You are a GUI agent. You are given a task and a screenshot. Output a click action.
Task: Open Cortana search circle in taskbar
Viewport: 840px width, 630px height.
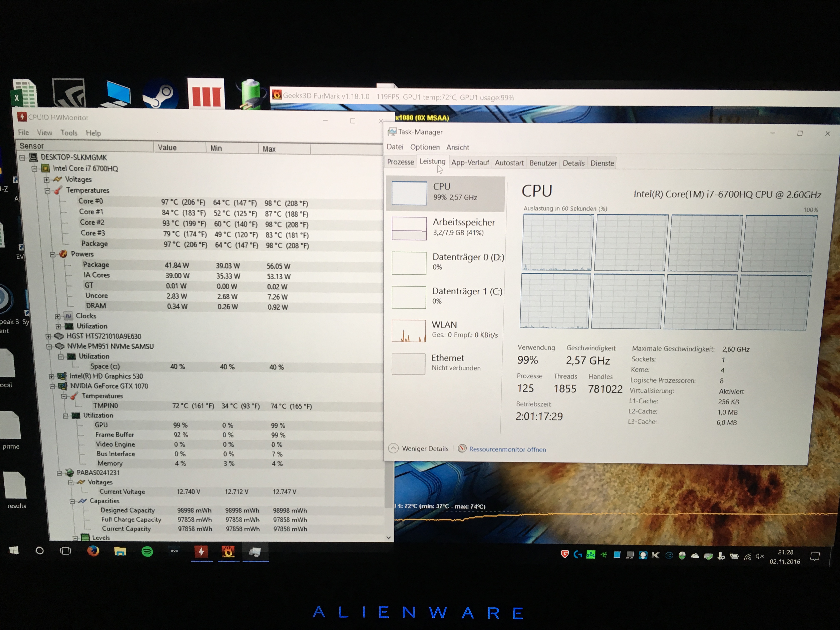tap(40, 551)
